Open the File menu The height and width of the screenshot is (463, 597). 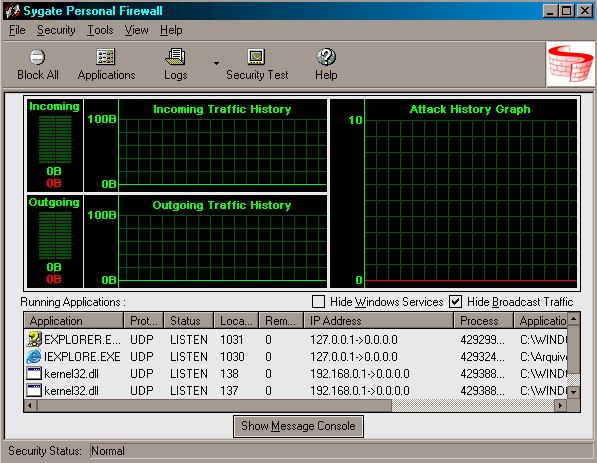[x=17, y=30]
